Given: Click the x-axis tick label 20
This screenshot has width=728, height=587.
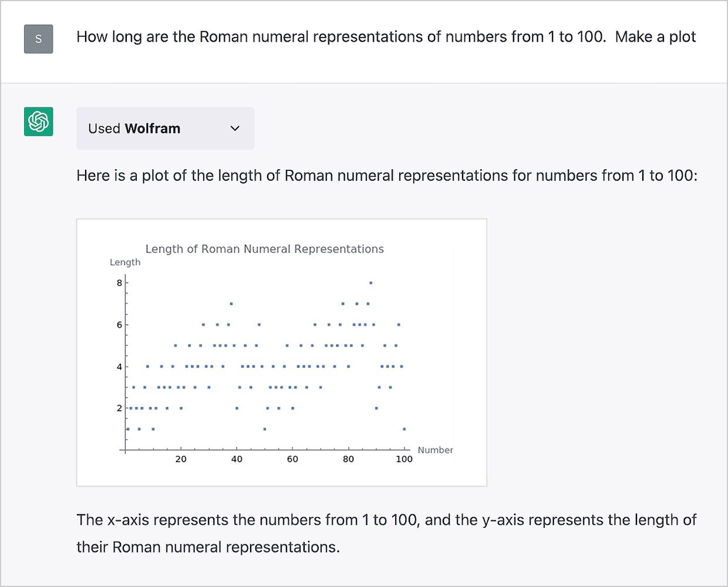Looking at the screenshot, I should tap(181, 459).
